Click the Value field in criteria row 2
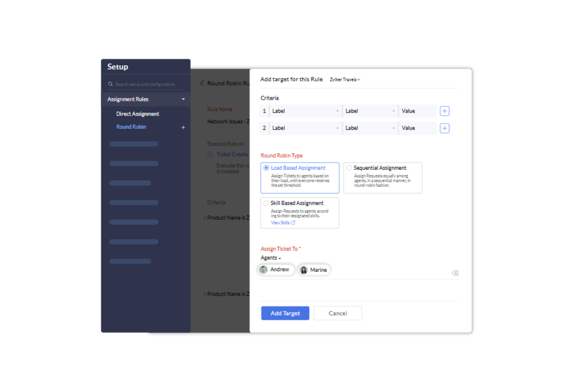The width and height of the screenshot is (588, 372). pyautogui.click(x=417, y=128)
